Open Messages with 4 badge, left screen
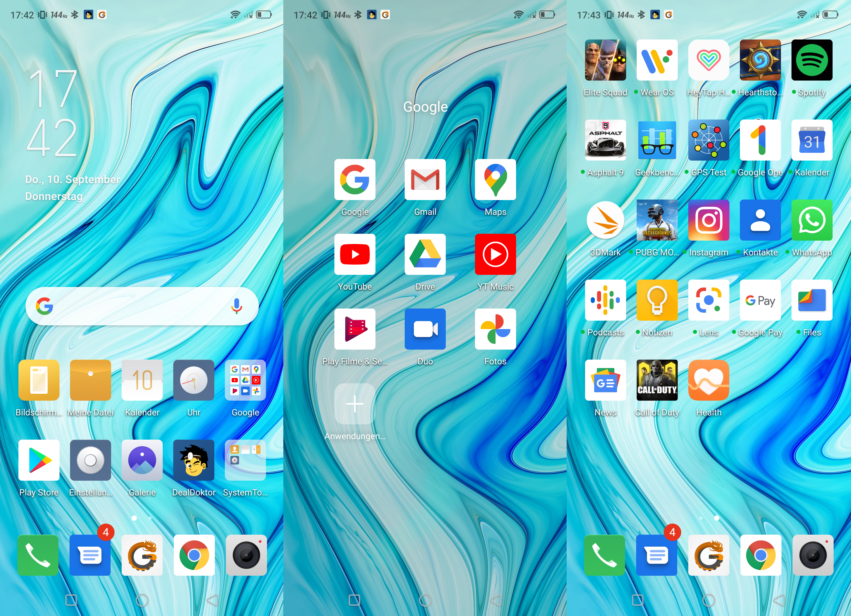Screen dimensions: 851x616 click(90, 555)
